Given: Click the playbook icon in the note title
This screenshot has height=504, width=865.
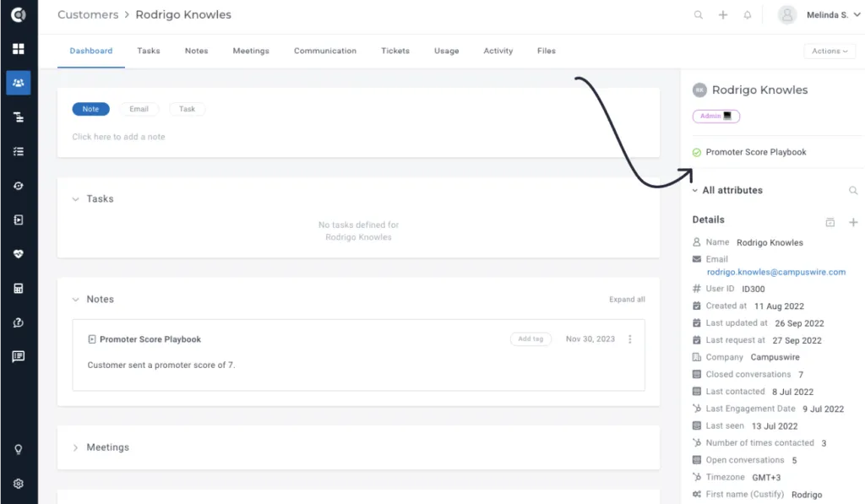Looking at the screenshot, I should pyautogui.click(x=92, y=339).
